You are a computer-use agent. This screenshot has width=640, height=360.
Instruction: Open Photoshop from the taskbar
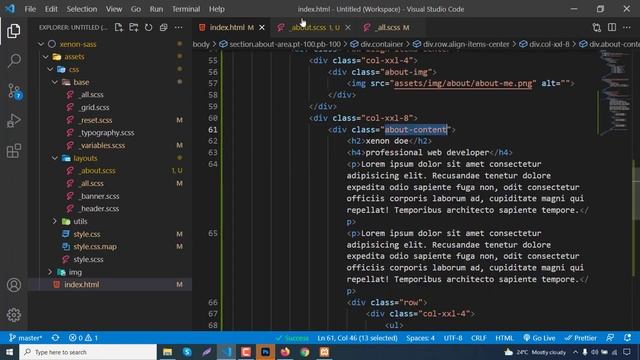(x=265, y=352)
